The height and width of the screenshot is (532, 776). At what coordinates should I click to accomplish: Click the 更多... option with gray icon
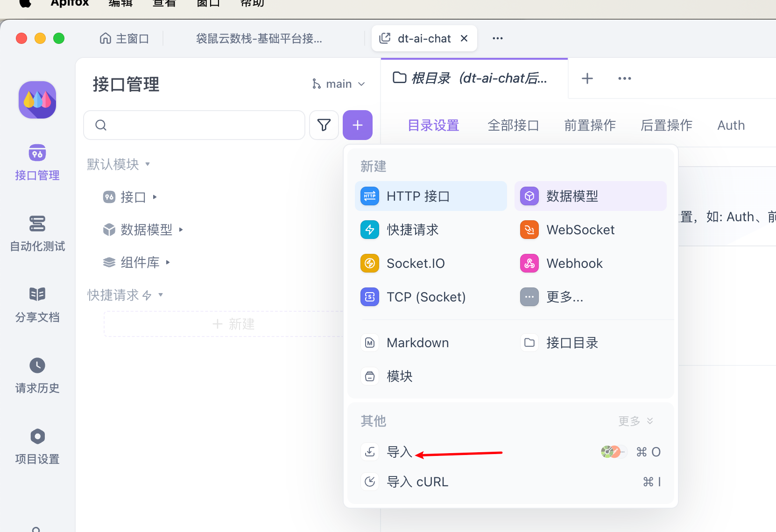590,297
